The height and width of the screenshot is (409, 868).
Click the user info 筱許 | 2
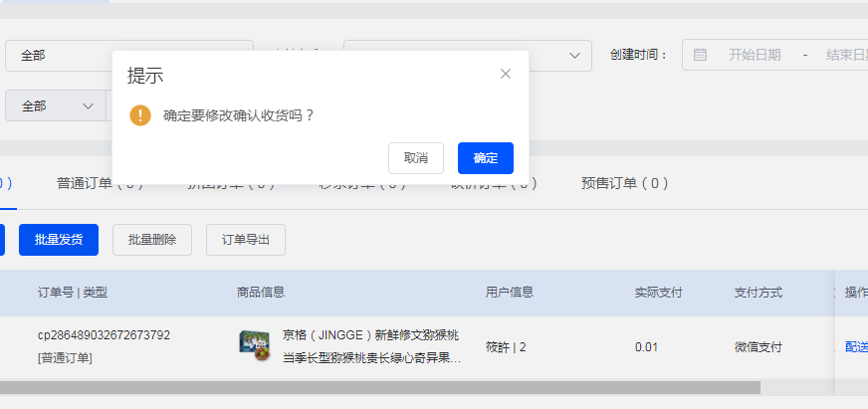[506, 347]
